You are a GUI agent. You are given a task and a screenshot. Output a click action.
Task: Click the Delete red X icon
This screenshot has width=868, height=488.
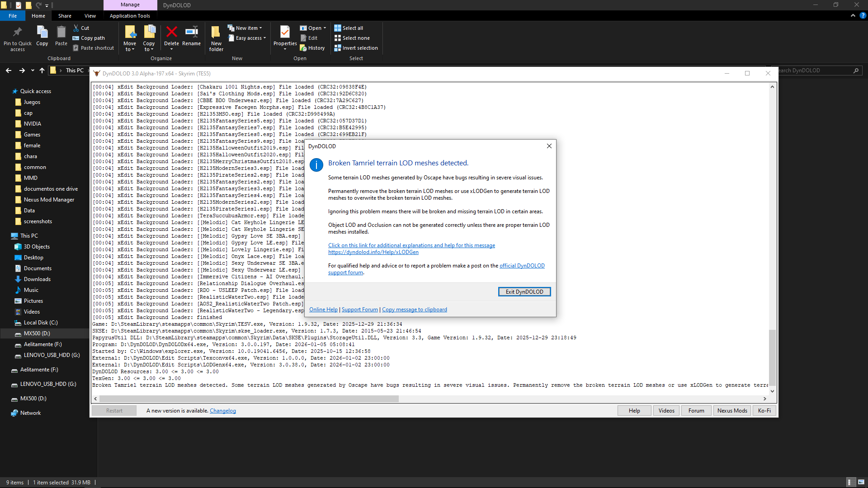[x=171, y=33]
